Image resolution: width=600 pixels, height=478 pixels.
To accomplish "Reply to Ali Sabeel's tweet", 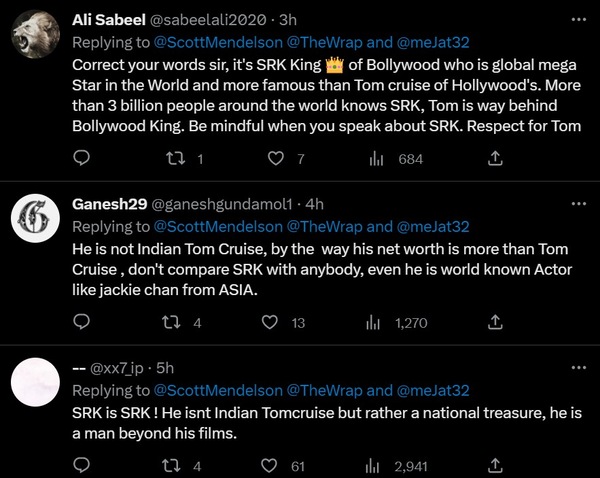I will (x=83, y=159).
